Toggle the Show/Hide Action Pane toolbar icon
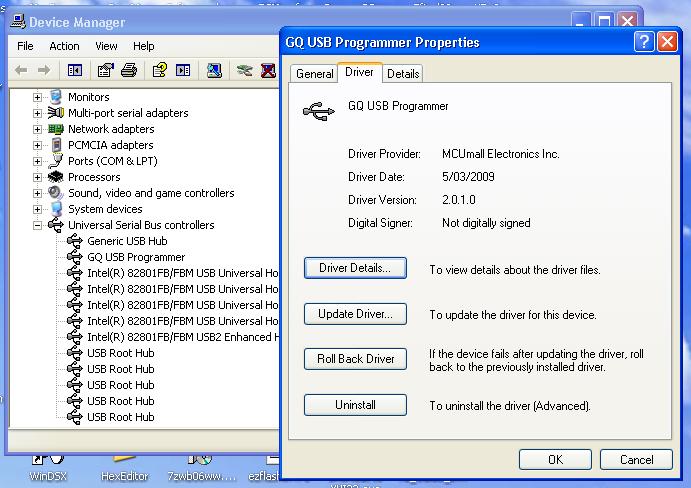 (183, 70)
